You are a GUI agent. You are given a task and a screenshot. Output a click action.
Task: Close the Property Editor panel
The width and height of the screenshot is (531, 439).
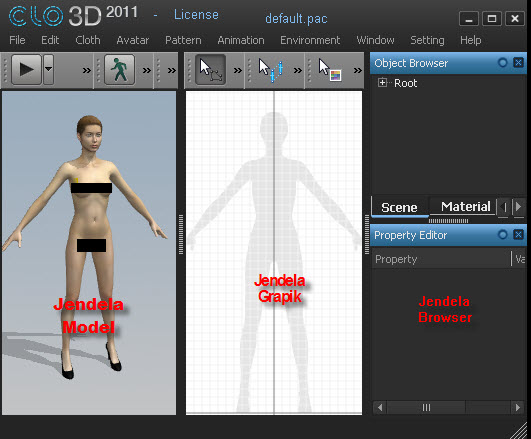[x=518, y=234]
